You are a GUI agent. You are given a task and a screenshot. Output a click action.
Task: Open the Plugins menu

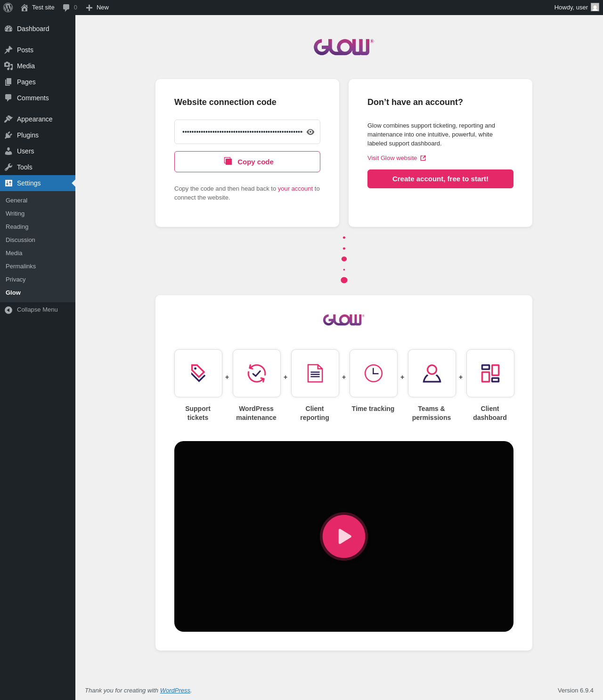[x=38, y=135]
